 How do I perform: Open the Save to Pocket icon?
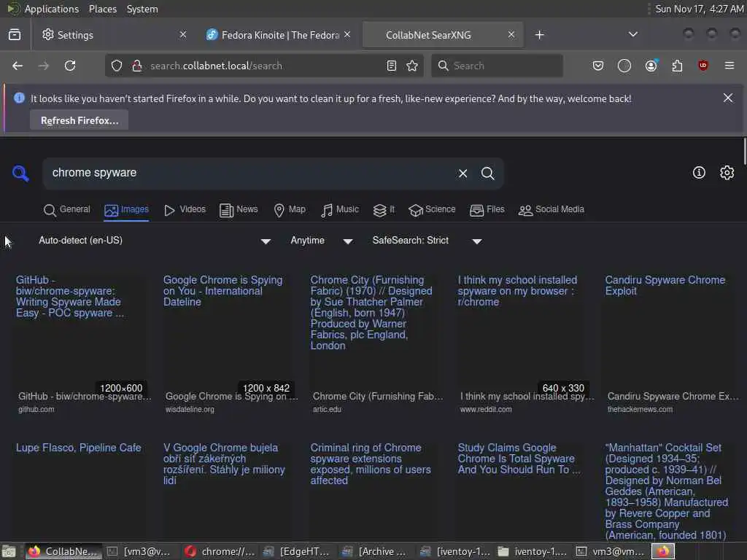tap(598, 66)
